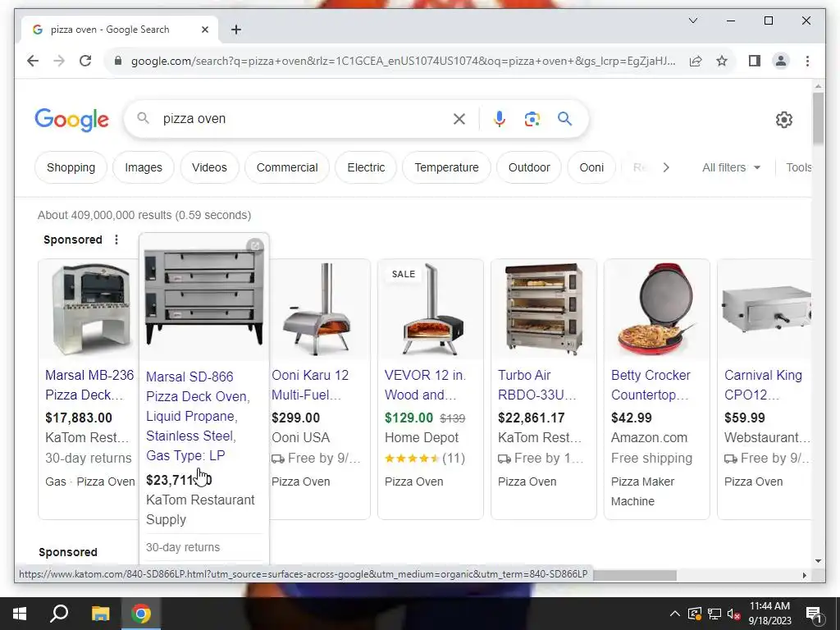Viewport: 840px width, 630px height.
Task: Start a voice search with the microphone
Action: (x=500, y=119)
